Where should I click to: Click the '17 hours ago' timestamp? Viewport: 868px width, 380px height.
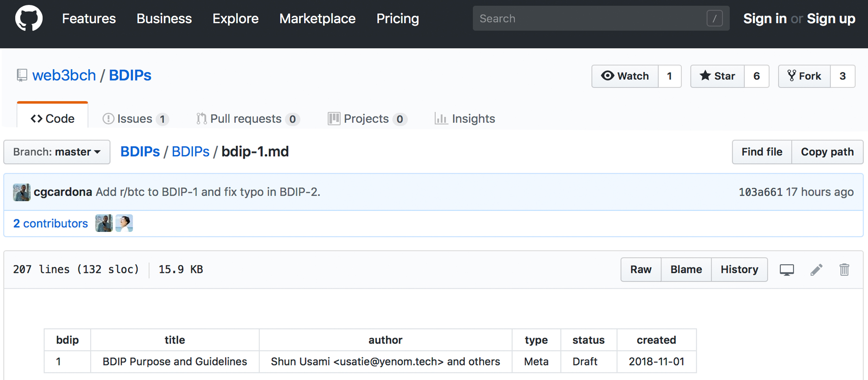pos(820,192)
